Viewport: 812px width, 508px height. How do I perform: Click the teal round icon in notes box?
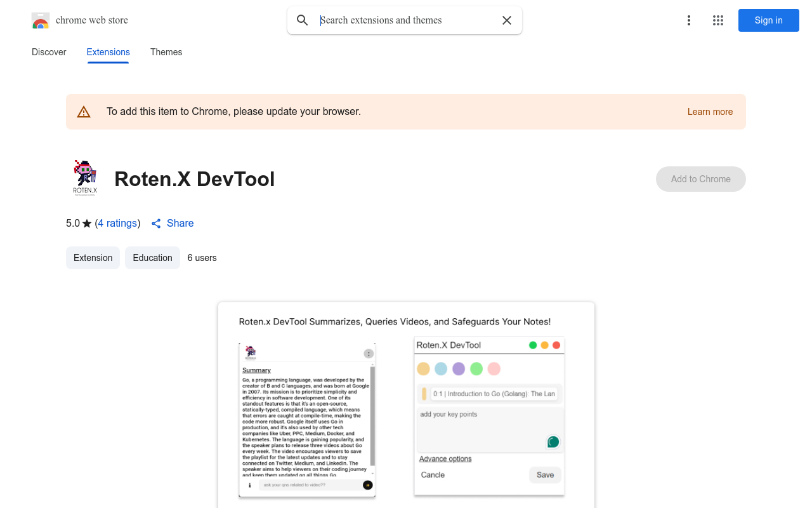(x=553, y=442)
